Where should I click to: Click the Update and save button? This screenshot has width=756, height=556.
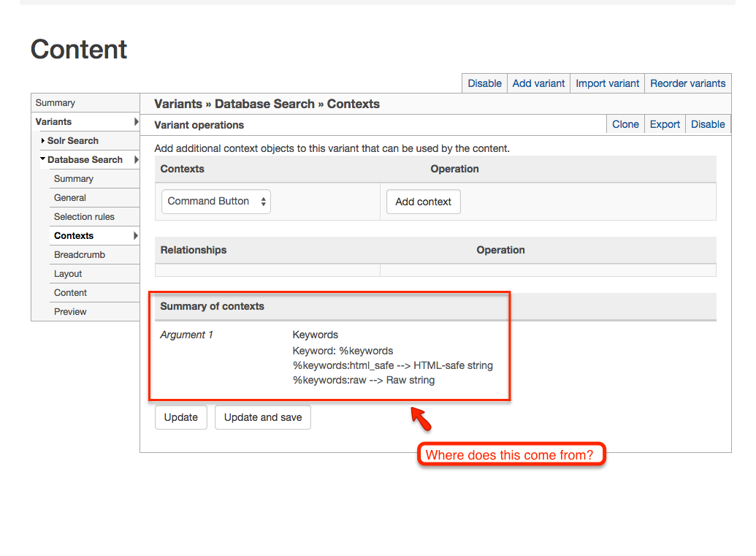point(262,417)
